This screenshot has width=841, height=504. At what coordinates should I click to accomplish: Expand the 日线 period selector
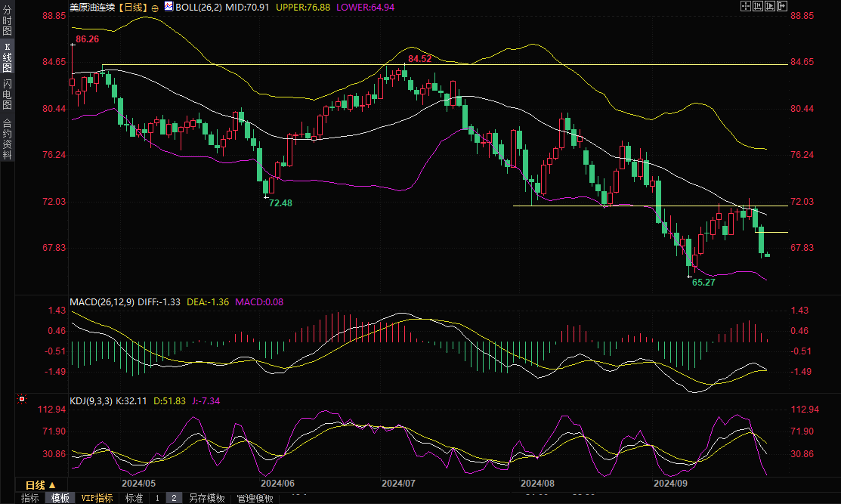[39, 485]
